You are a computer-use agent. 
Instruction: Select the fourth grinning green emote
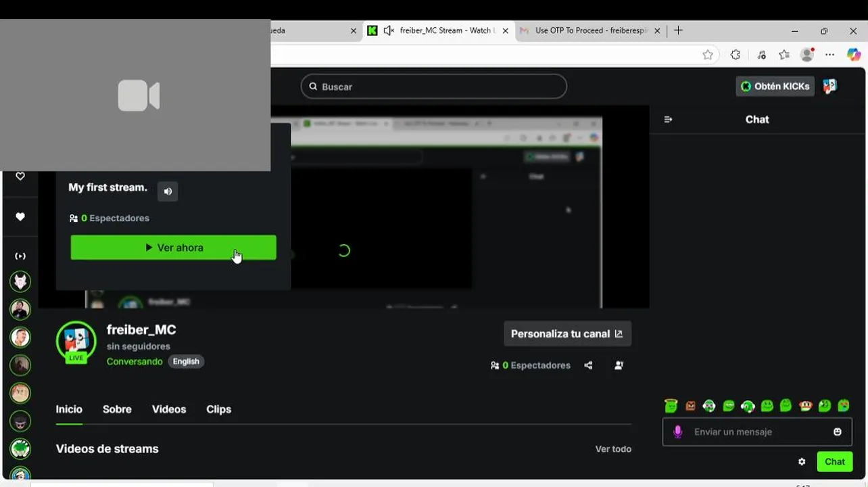728,406
